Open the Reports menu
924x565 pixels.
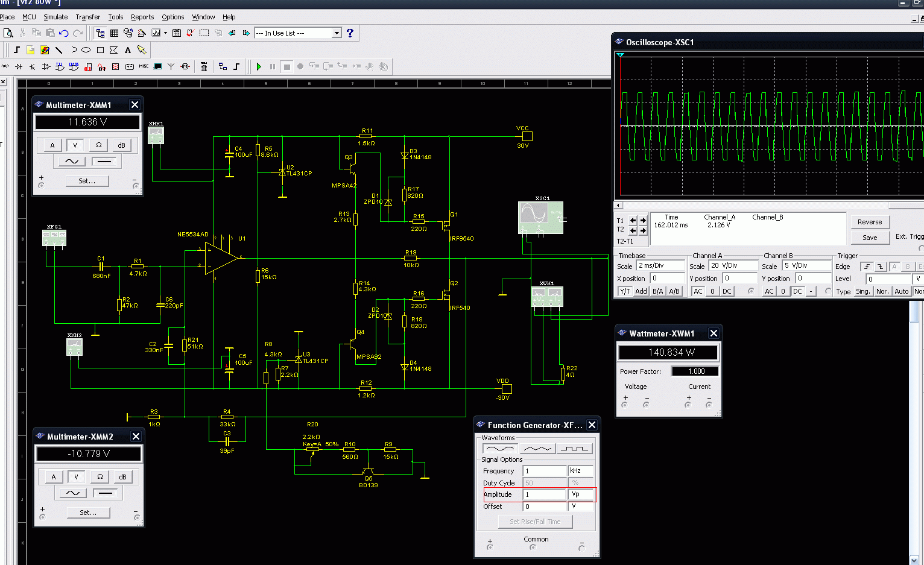(x=142, y=17)
